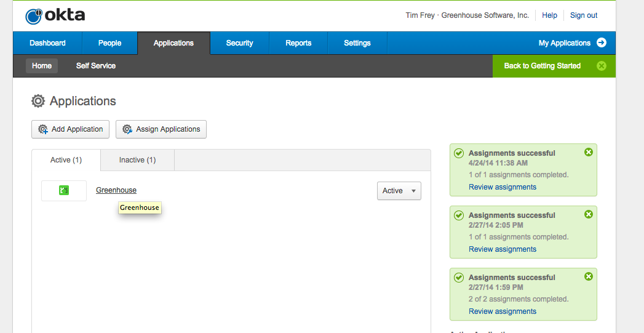Review assignments from 2/27/14 2:05 PM
Screen dimensions: 644x333
pos(503,249)
